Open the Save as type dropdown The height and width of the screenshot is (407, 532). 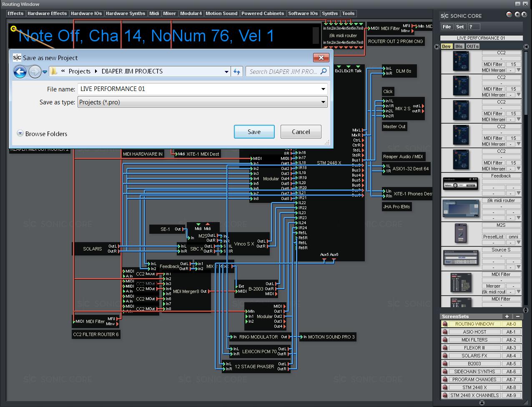pos(323,102)
